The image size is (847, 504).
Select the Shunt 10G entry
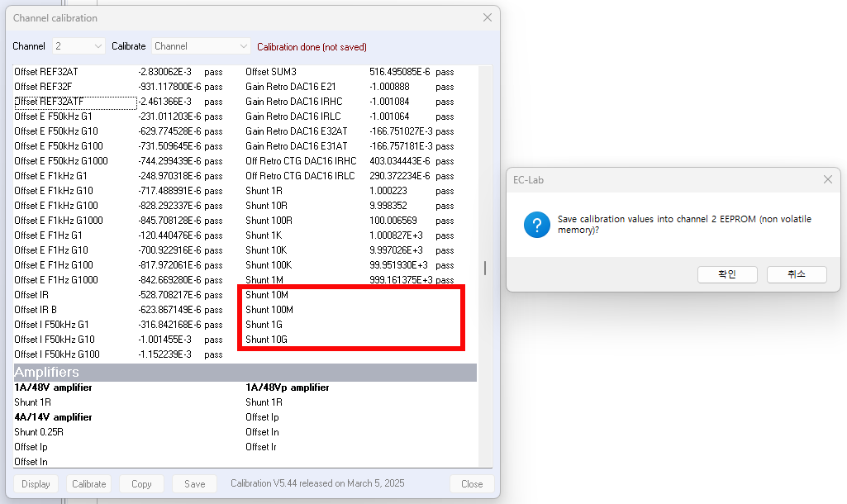point(267,340)
